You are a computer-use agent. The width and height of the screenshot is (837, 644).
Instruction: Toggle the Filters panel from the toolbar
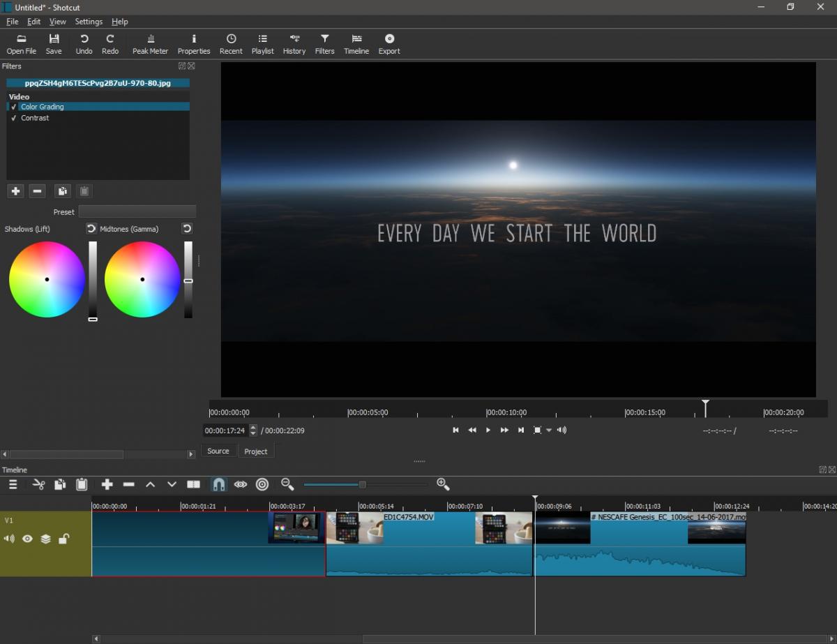325,44
